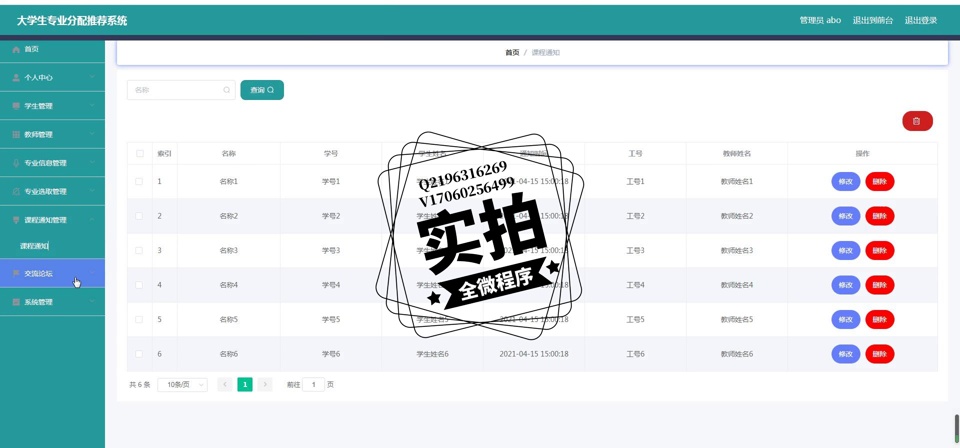This screenshot has width=960, height=448.
Task: Click the magnifier icon inside the 名称 search box
Action: (x=227, y=90)
